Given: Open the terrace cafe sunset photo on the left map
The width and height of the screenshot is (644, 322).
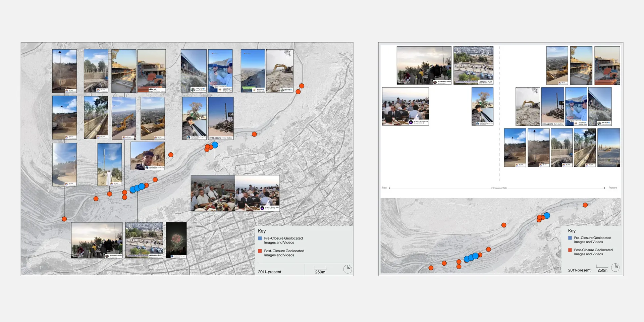Looking at the screenshot, I should (97, 240).
